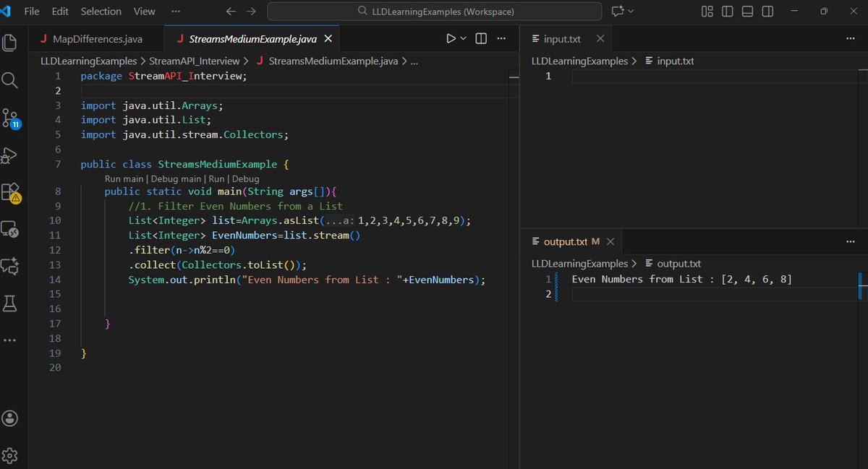Split the editor right
868x469 pixels.
pos(481,38)
